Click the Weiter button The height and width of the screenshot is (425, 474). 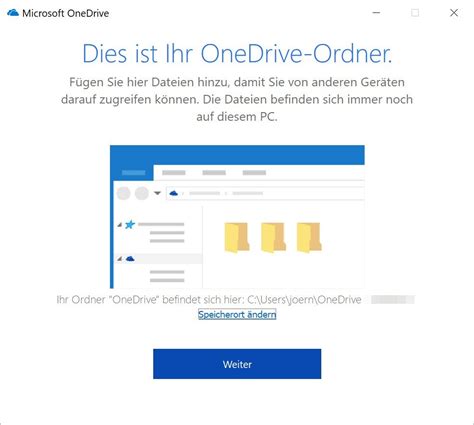coord(237,364)
